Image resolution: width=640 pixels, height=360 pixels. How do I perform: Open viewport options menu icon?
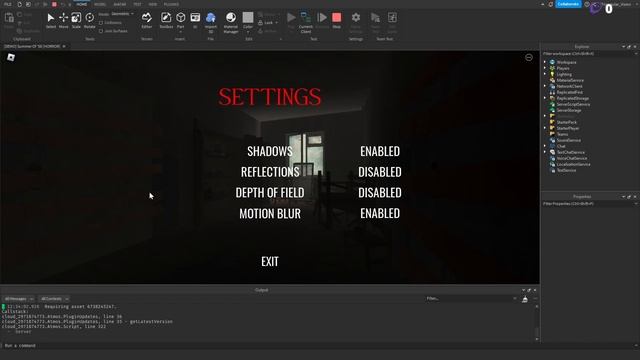point(529,58)
